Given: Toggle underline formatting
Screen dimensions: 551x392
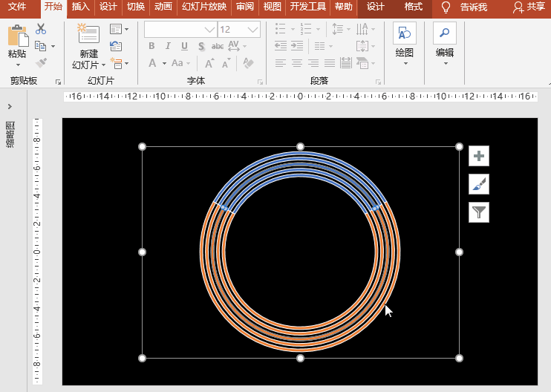Looking at the screenshot, I should (x=184, y=46).
